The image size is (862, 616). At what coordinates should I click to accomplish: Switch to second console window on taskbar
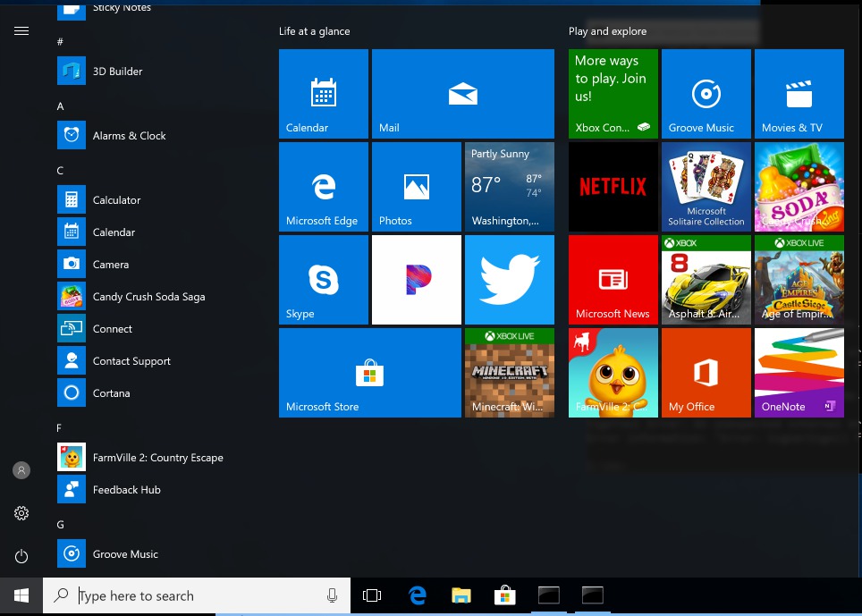coord(593,595)
